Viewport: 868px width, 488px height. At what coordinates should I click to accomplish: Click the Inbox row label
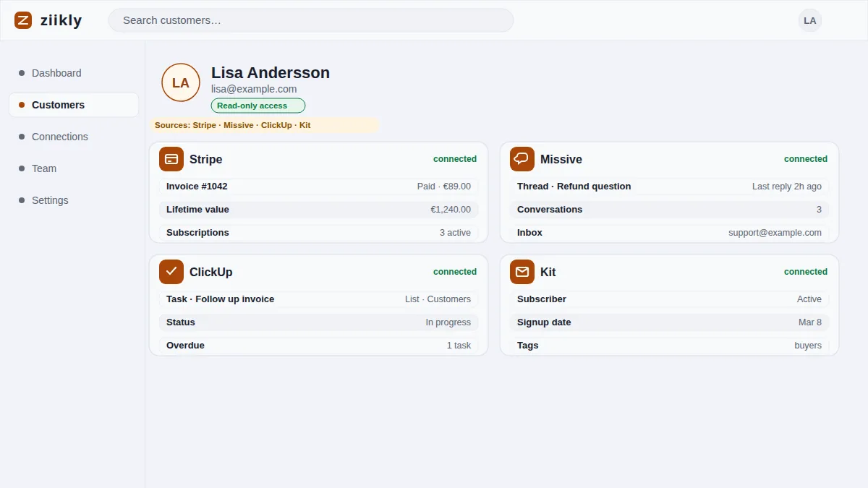point(529,233)
